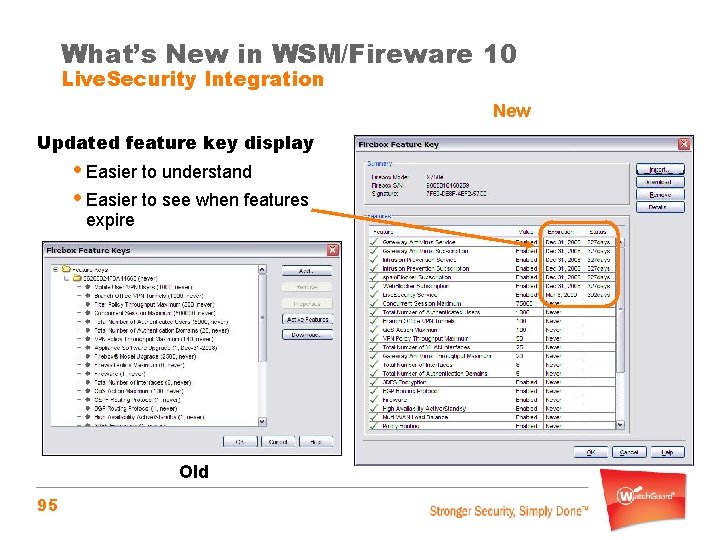Click scroll-up arrow of new dialog feature table
This screenshot has height=540, width=720.
click(x=620, y=242)
